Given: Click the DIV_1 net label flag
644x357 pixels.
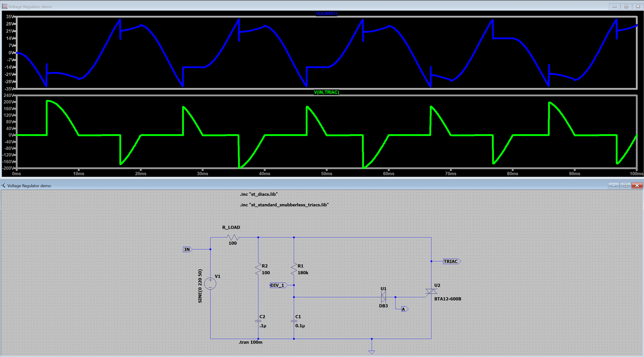Looking at the screenshot, I should [x=278, y=285].
